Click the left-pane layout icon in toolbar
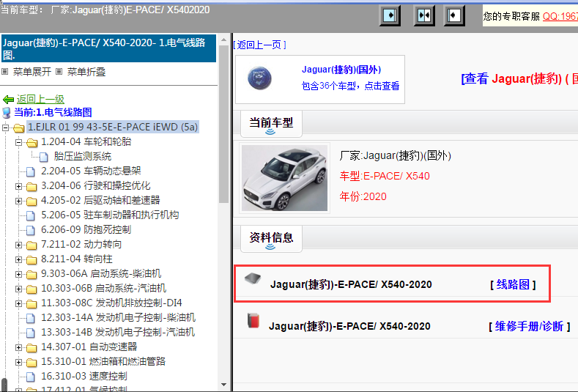Image resolution: width=578 pixels, height=392 pixels. click(390, 15)
